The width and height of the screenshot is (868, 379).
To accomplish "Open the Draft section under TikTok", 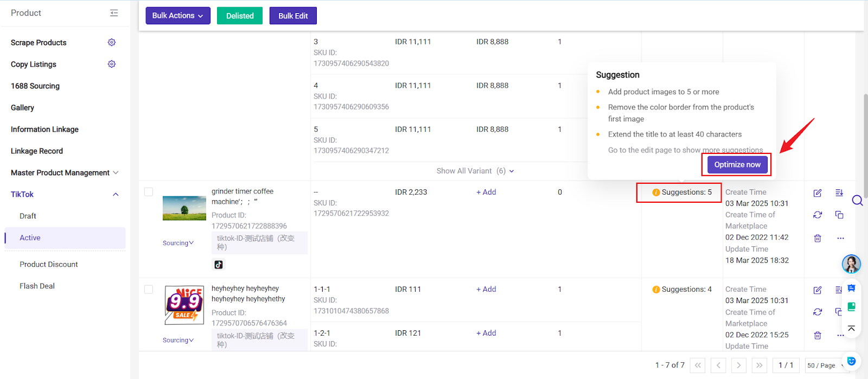I will 28,216.
